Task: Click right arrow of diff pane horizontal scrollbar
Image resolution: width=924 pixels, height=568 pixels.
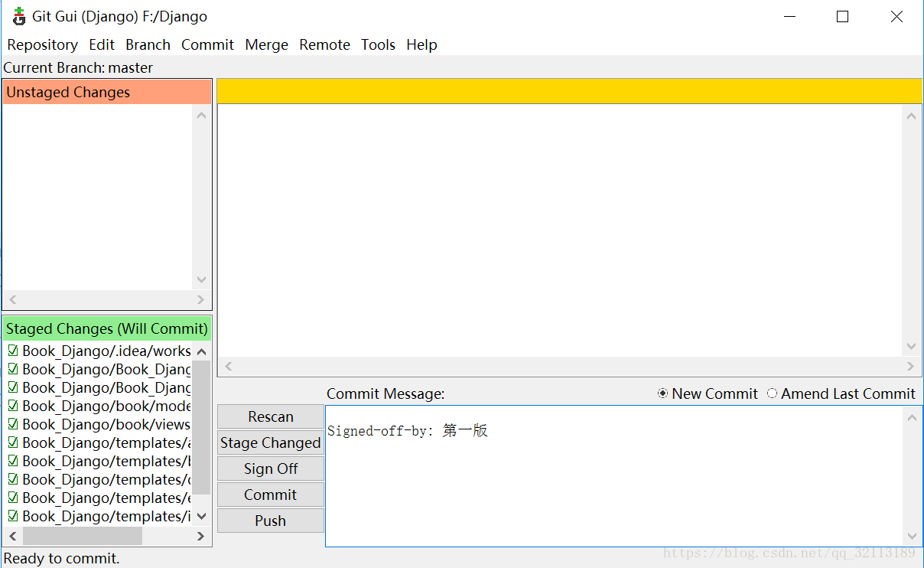Action: tap(910, 366)
